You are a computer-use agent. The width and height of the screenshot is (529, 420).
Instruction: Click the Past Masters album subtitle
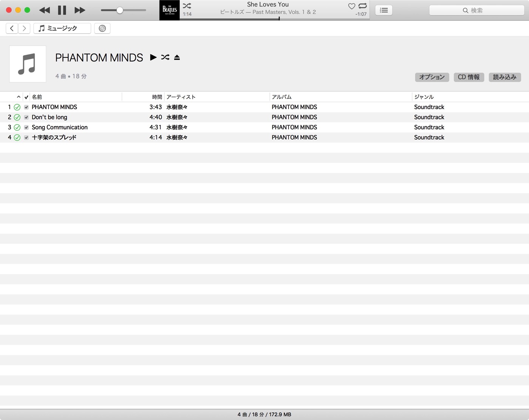click(268, 12)
